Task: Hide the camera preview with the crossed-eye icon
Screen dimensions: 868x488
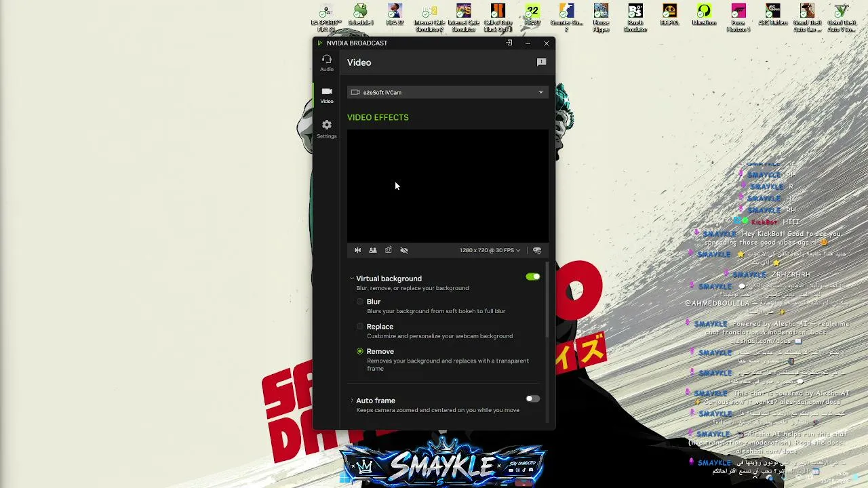Action: 404,250
